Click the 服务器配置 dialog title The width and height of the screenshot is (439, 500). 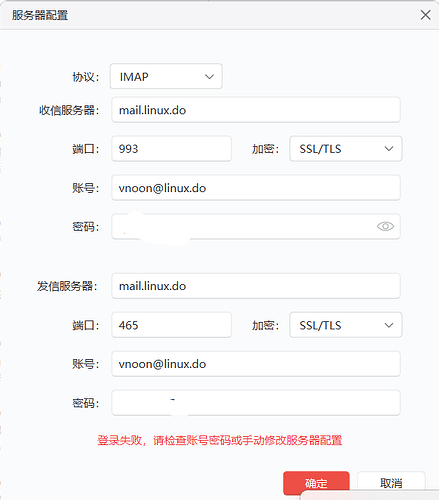(x=40, y=15)
